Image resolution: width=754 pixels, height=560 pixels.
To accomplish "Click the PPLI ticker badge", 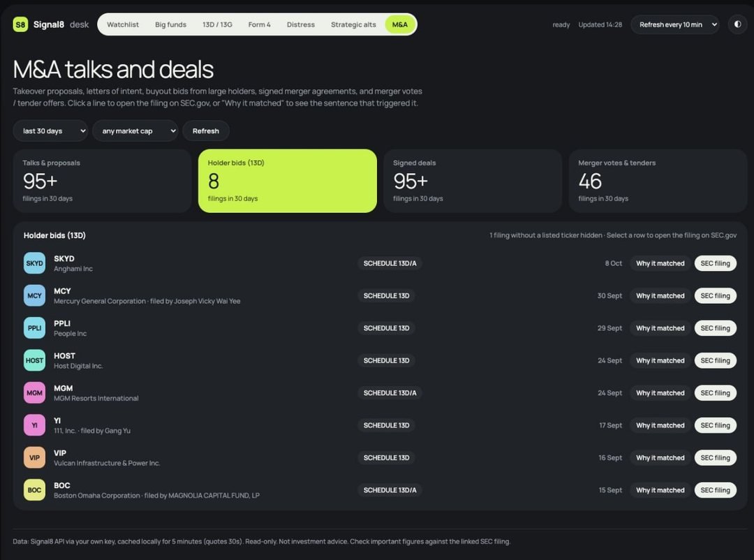I will (x=35, y=328).
